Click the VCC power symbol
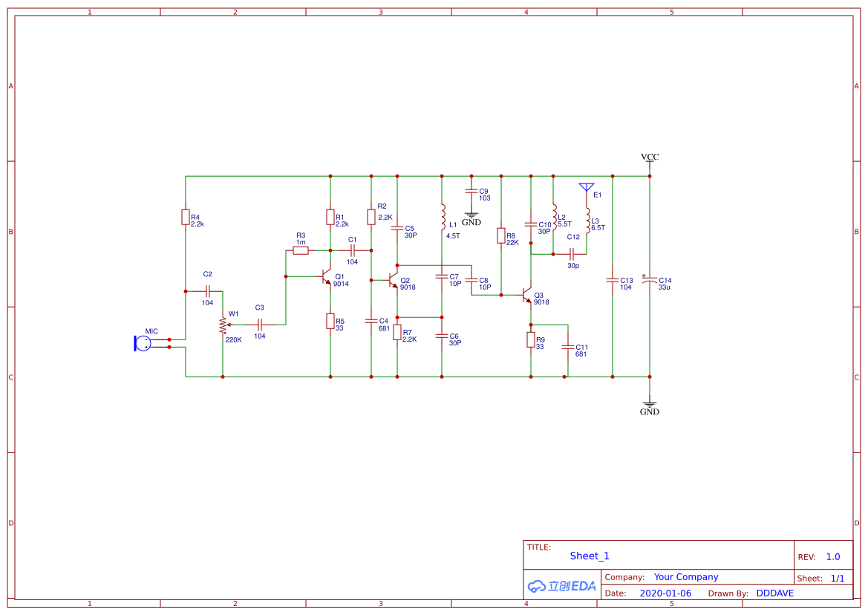The image size is (868, 615). [x=650, y=160]
